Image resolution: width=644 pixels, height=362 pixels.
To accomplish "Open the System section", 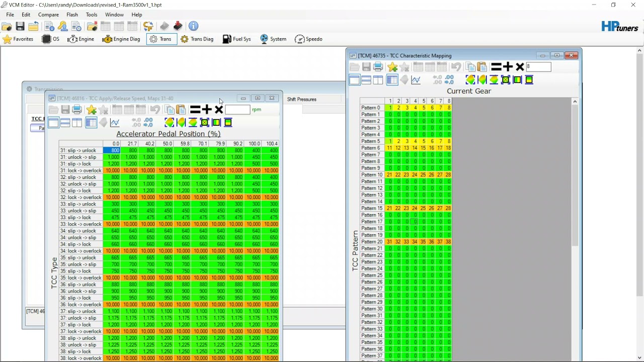I will pyautogui.click(x=273, y=39).
